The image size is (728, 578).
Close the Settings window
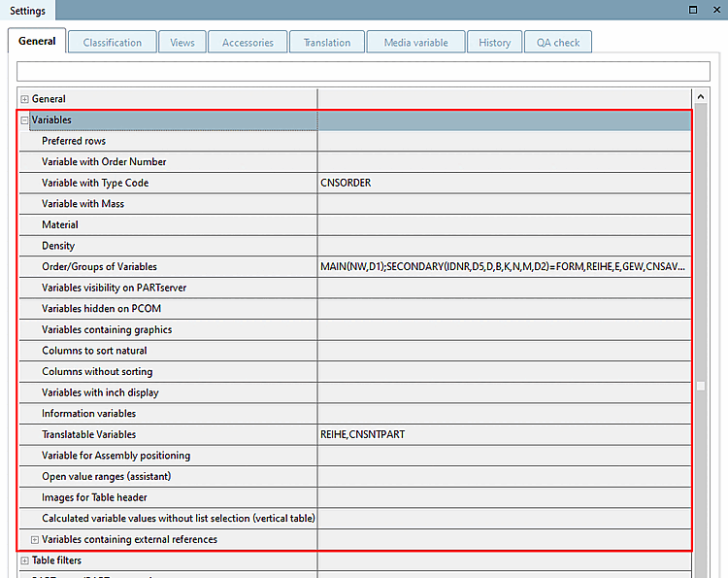tap(717, 10)
